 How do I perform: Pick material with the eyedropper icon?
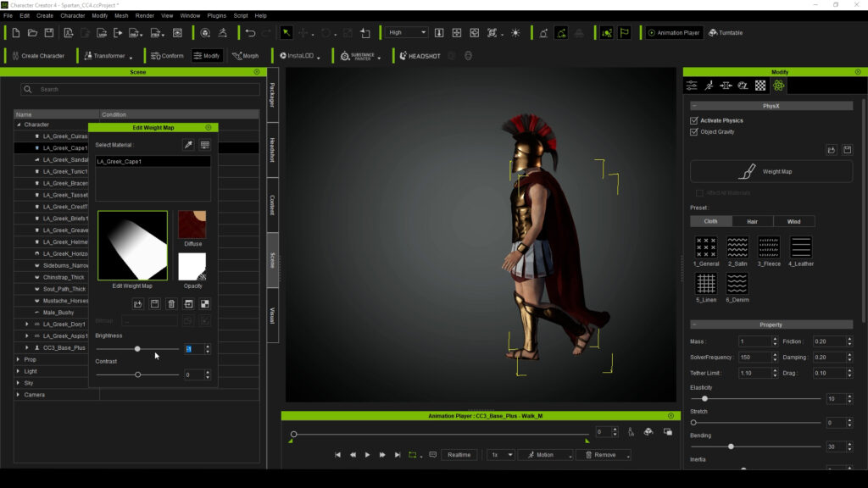pos(188,145)
